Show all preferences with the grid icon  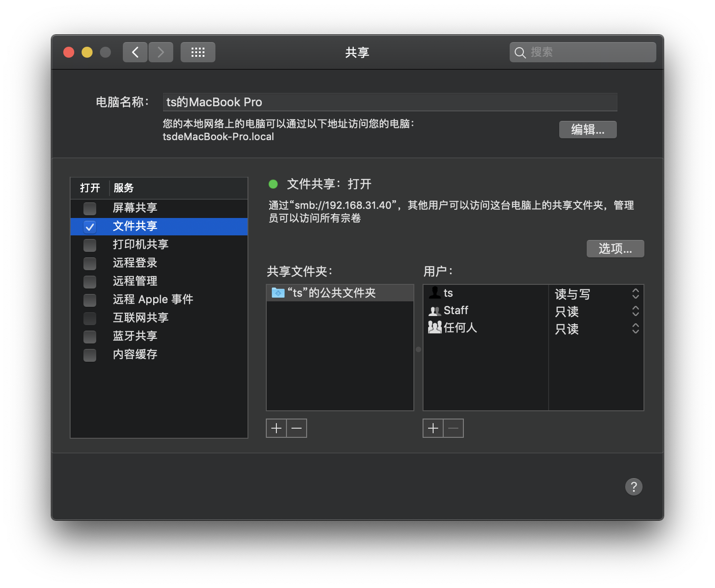click(x=198, y=52)
